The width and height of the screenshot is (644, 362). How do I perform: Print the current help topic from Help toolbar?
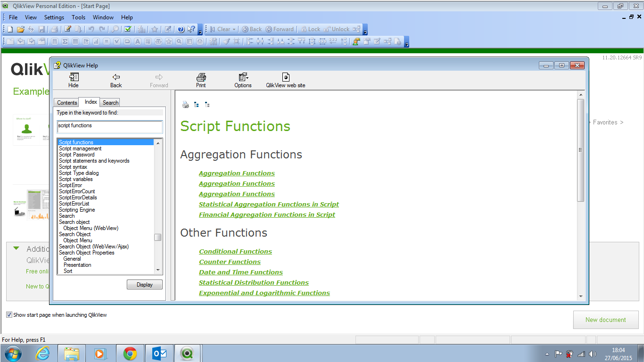click(x=201, y=80)
